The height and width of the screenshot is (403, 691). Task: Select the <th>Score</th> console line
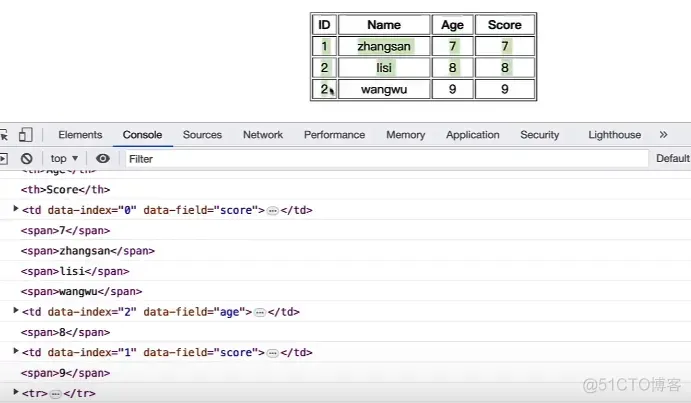click(x=65, y=190)
